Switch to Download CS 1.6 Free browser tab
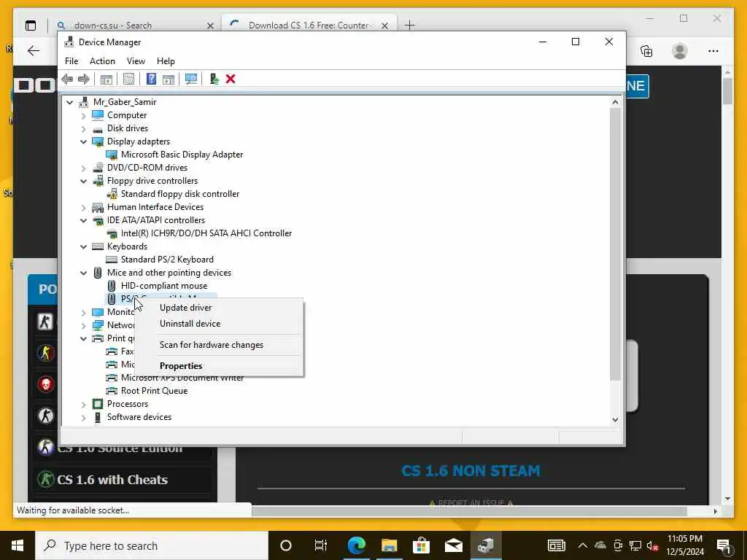 [309, 26]
